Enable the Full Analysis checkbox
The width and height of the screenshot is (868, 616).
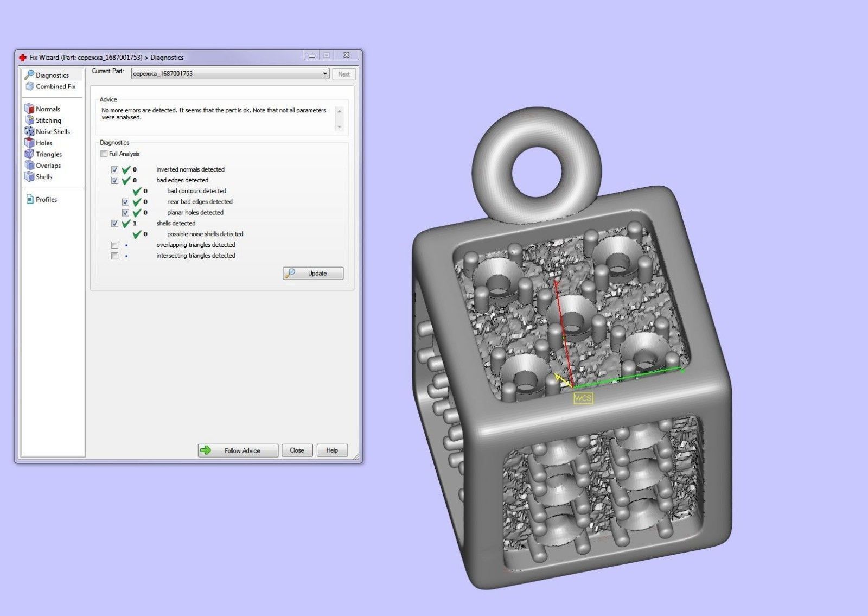click(x=104, y=154)
